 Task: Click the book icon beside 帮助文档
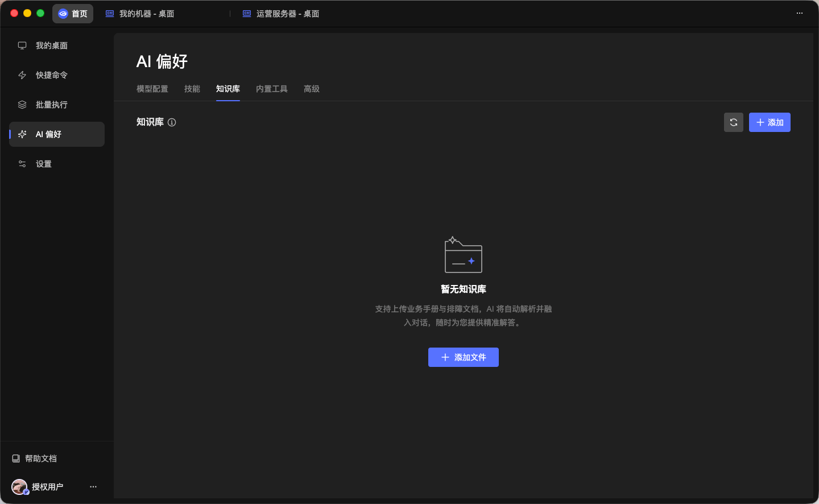[x=16, y=458]
